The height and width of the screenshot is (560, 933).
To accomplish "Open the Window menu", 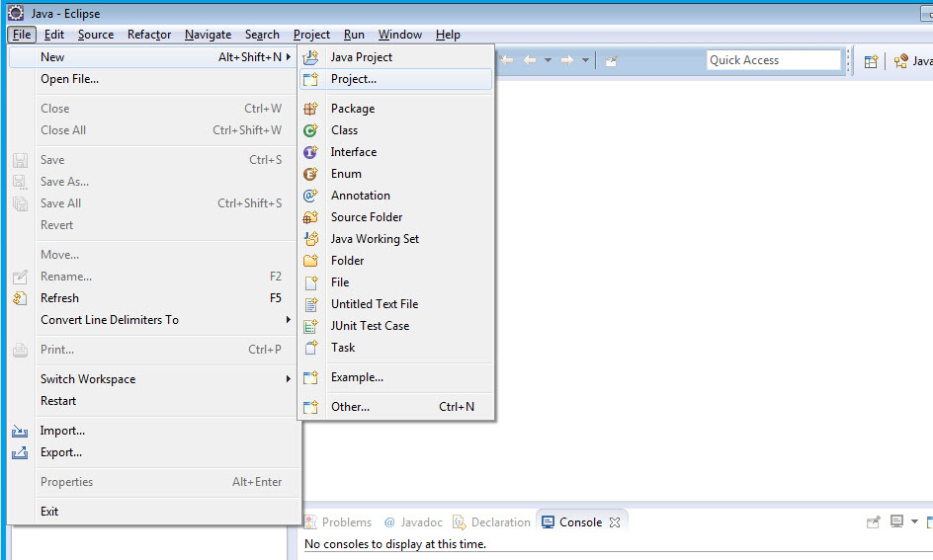I will [x=400, y=35].
